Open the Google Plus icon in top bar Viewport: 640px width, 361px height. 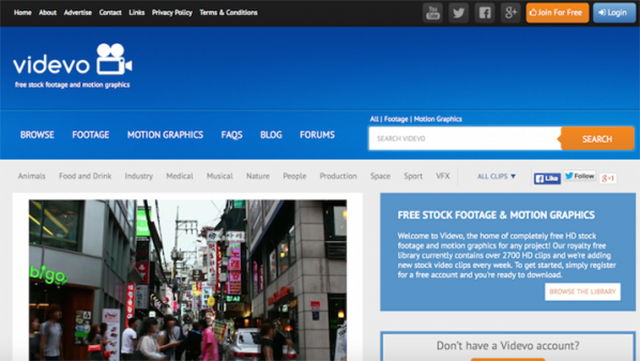[x=511, y=13]
